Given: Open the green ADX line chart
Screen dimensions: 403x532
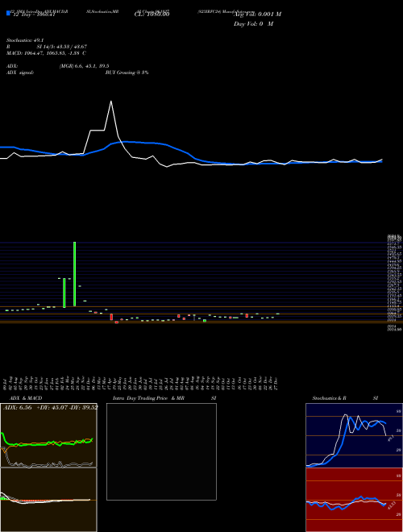Looking at the screenshot, I should tap(48, 435).
